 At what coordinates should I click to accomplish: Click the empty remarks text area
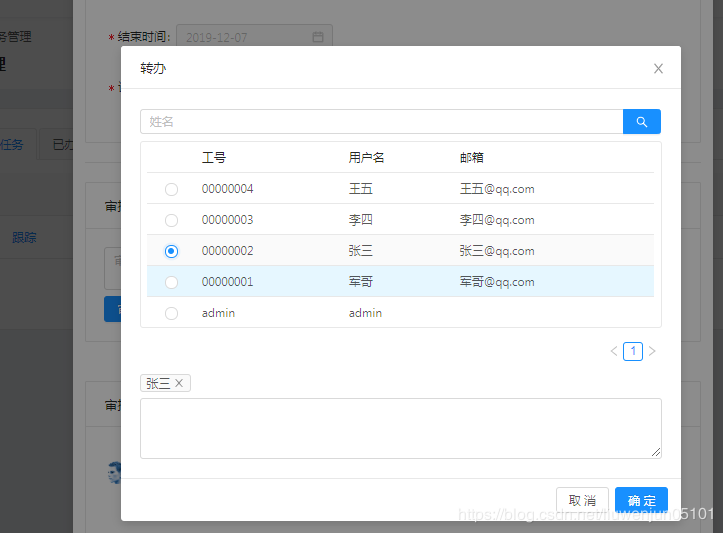[401, 428]
